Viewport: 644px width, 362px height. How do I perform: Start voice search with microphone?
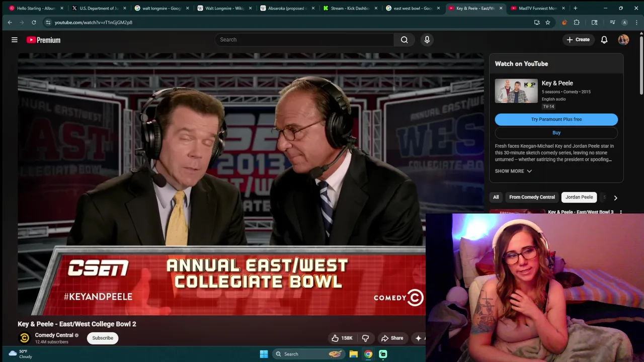[x=427, y=40]
